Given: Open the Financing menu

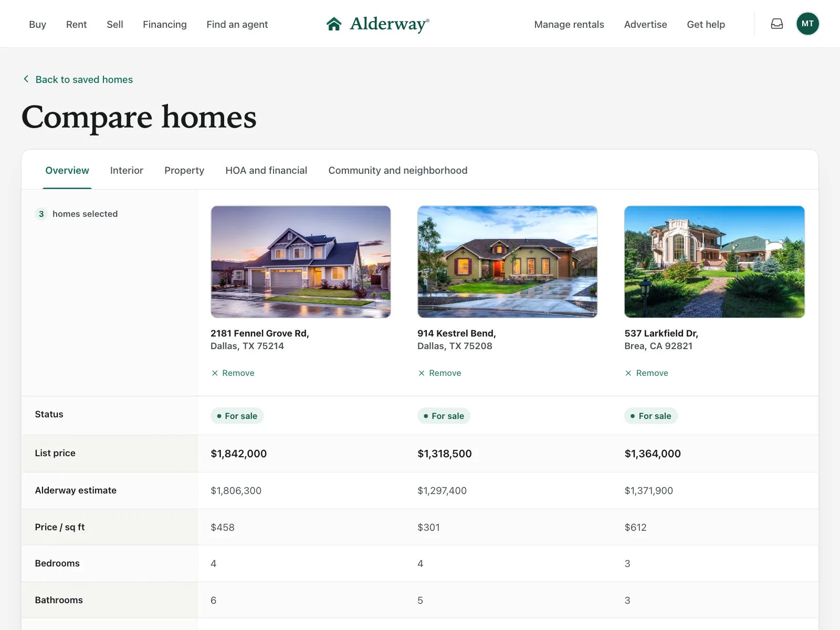Looking at the screenshot, I should tap(164, 24).
